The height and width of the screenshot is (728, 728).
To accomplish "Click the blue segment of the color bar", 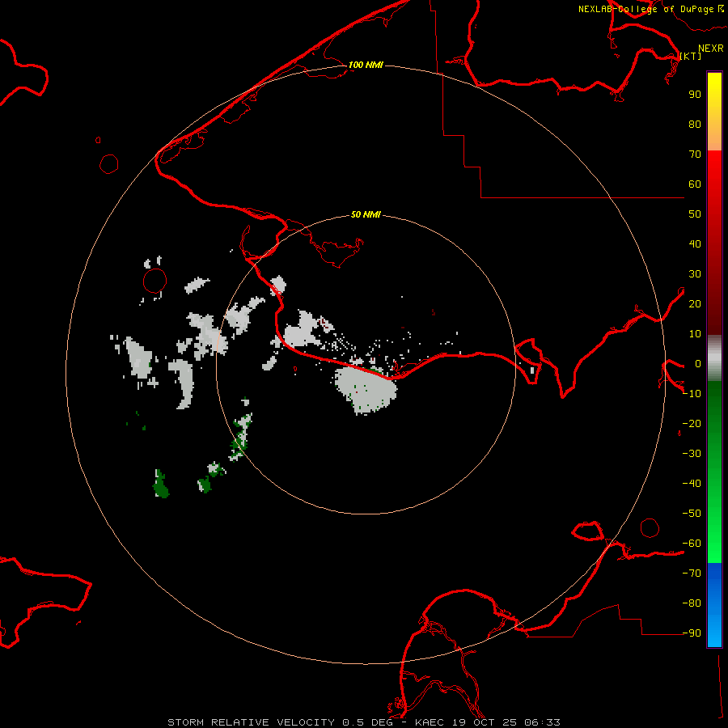I will 714,605.
